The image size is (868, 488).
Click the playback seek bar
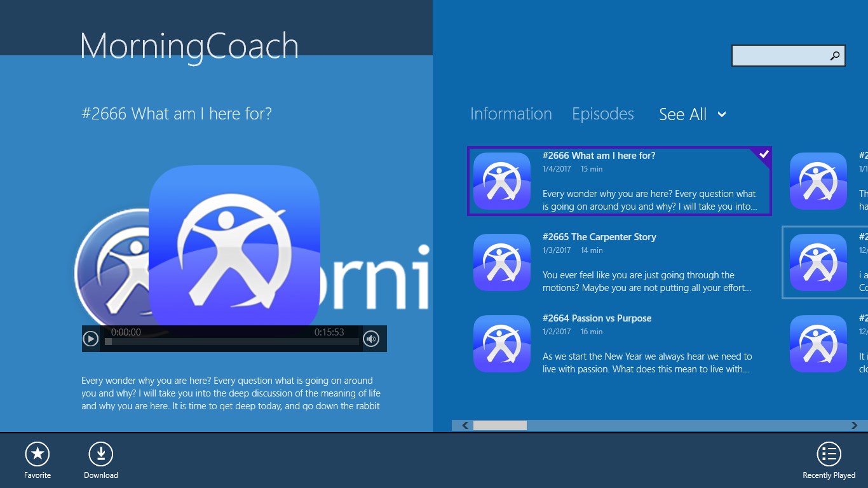(x=232, y=342)
